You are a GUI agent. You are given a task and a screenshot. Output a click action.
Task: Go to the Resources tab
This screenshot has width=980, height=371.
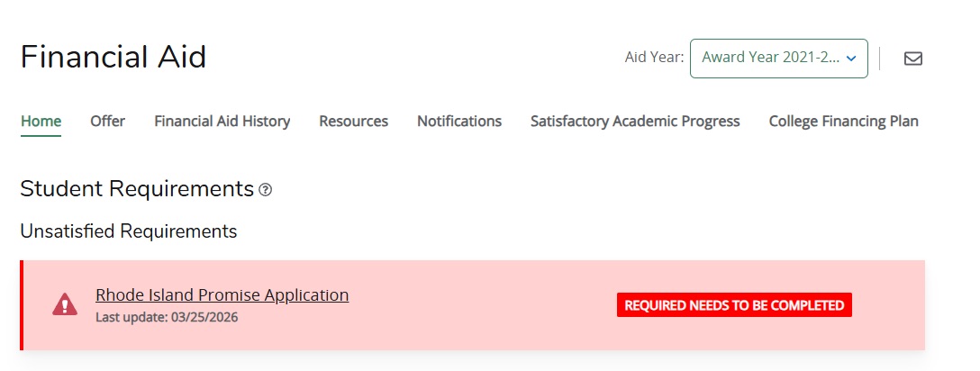pyautogui.click(x=353, y=121)
